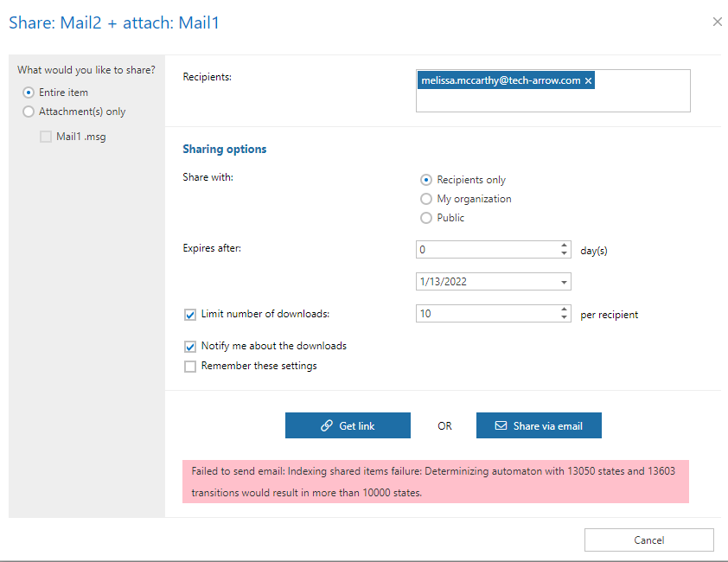Click the Share via email button
Image resolution: width=728 pixels, height=562 pixels.
pos(539,425)
